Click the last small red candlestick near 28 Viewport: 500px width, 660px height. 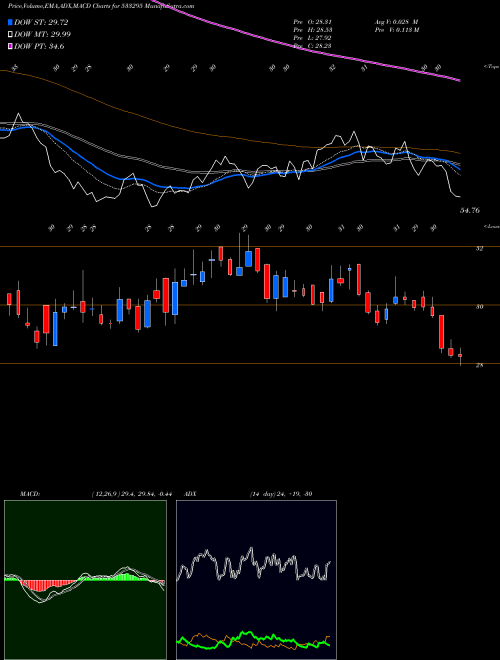point(460,356)
